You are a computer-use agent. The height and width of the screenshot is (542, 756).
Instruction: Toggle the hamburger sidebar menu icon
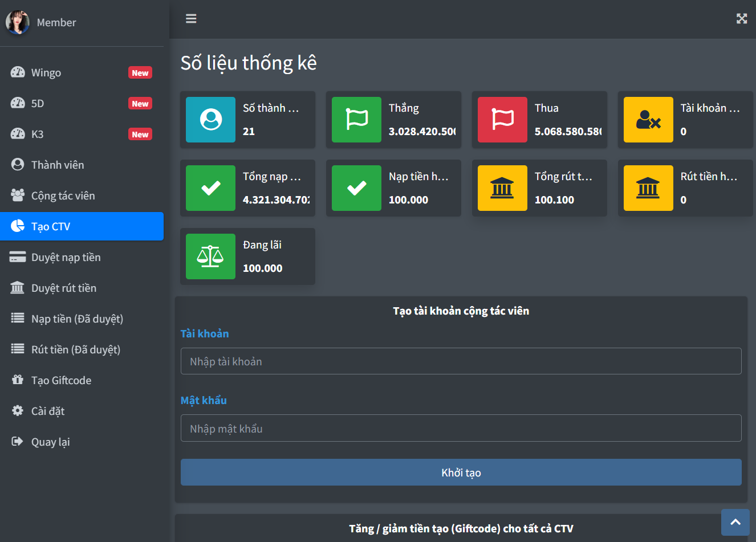pos(191,19)
